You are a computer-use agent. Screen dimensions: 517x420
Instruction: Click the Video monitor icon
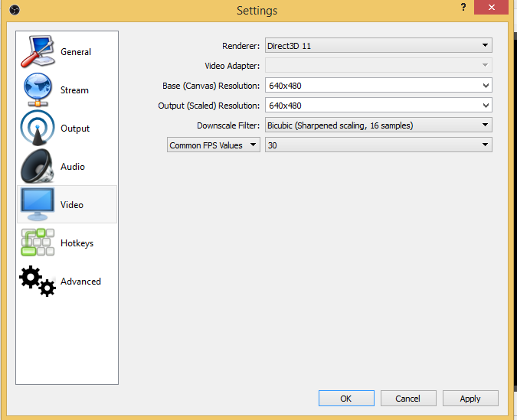click(38, 204)
